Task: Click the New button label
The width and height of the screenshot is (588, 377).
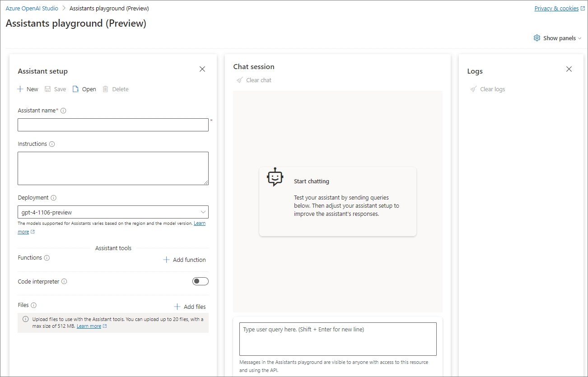Action: click(x=33, y=89)
